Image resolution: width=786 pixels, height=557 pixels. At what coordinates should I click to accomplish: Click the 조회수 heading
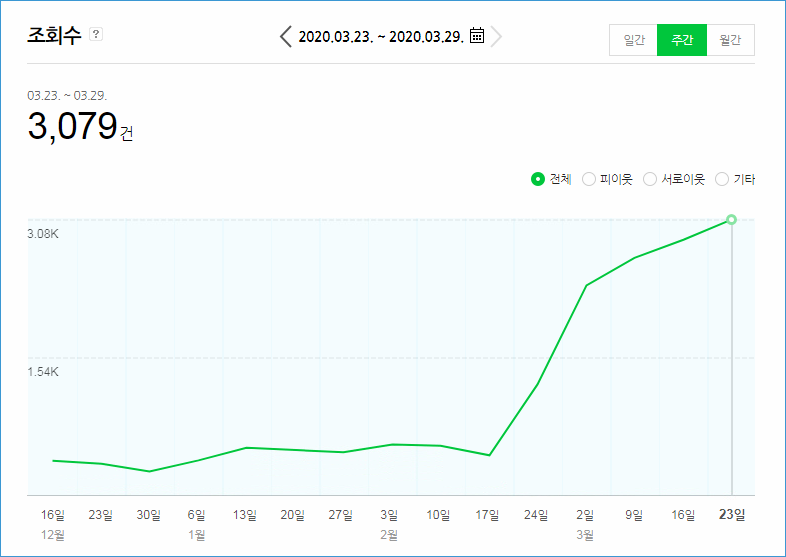point(54,35)
